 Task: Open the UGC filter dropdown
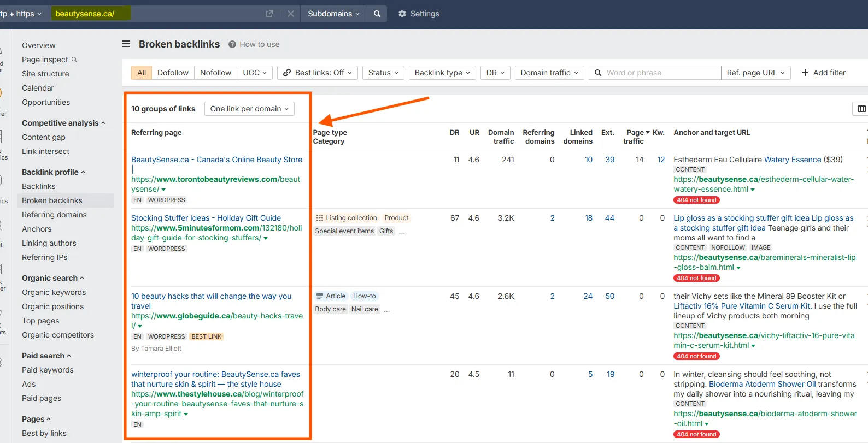coord(255,73)
